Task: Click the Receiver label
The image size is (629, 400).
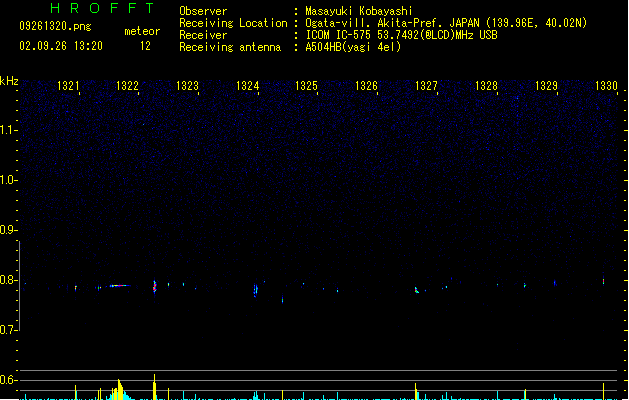Action: point(203,35)
